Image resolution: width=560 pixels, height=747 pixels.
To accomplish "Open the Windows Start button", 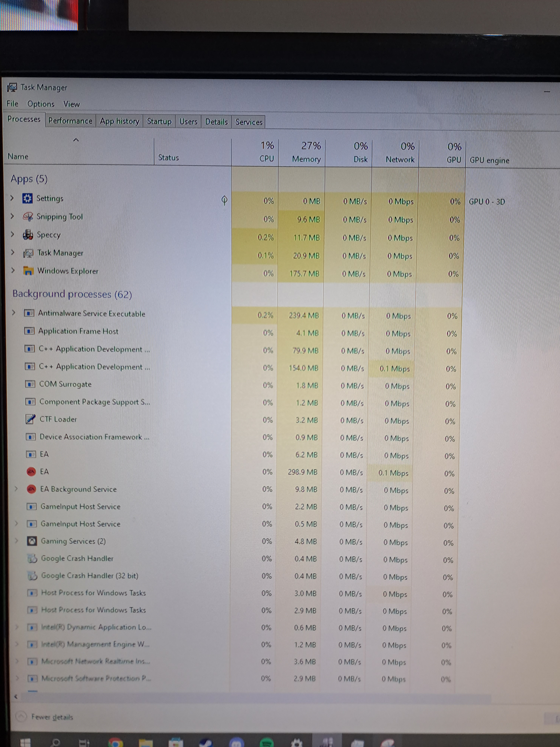I will point(25,742).
